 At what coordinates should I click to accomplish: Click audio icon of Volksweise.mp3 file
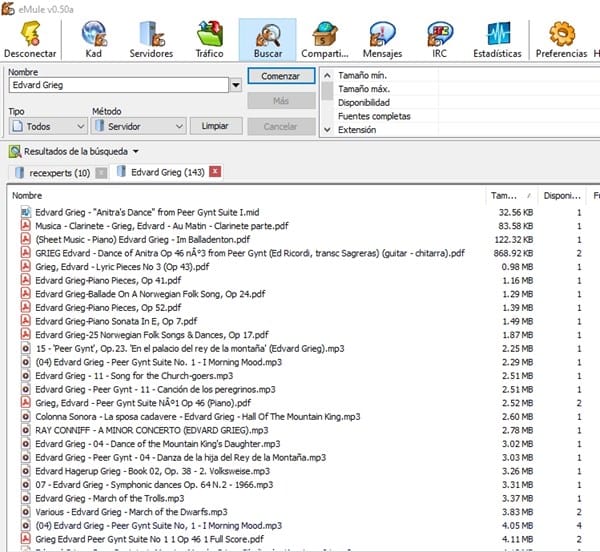pos(26,471)
